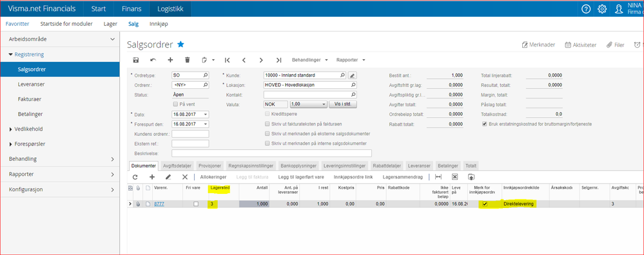644x255 pixels.
Task: Delete the order with trash icon
Action: (x=188, y=60)
